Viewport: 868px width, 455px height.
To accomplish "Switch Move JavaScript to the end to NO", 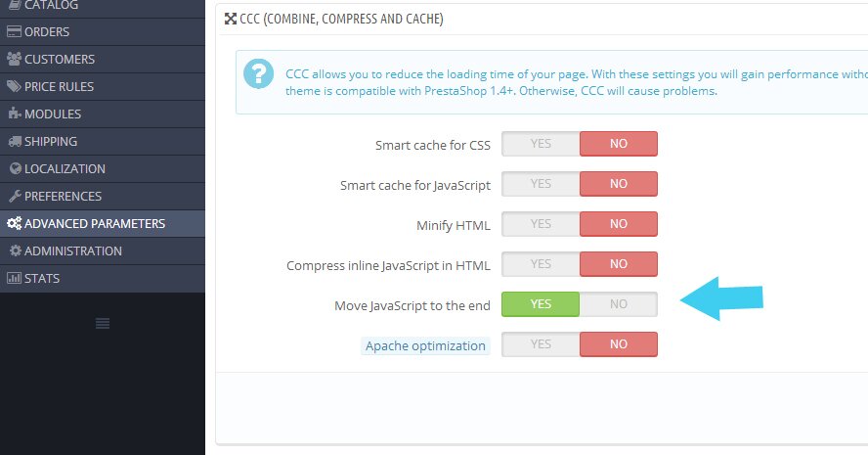I will click(619, 304).
